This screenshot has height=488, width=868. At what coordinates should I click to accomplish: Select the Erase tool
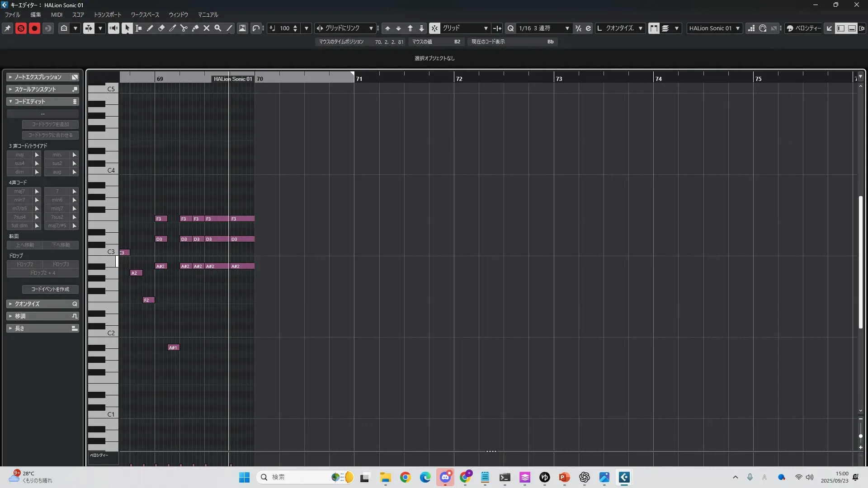point(161,28)
